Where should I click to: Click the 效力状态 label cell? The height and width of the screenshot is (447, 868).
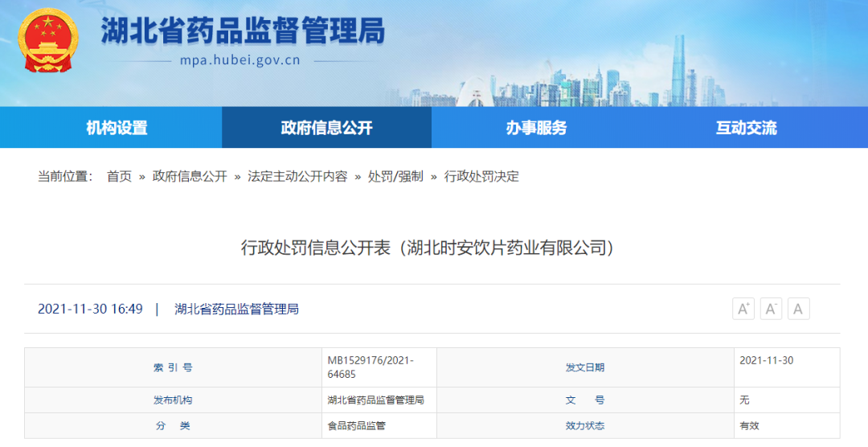585,425
